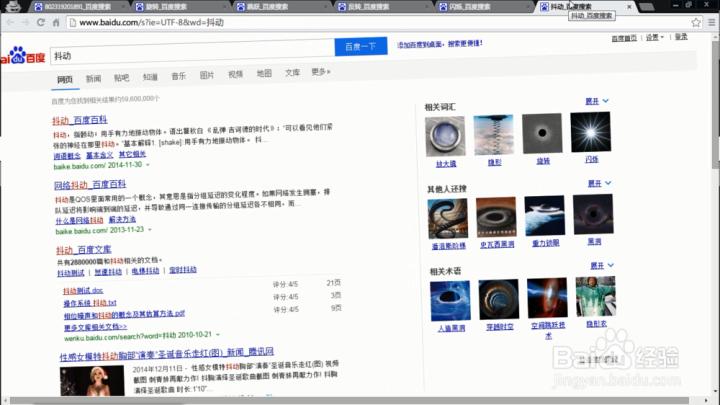Switch to the 网页 search tab

click(65, 79)
